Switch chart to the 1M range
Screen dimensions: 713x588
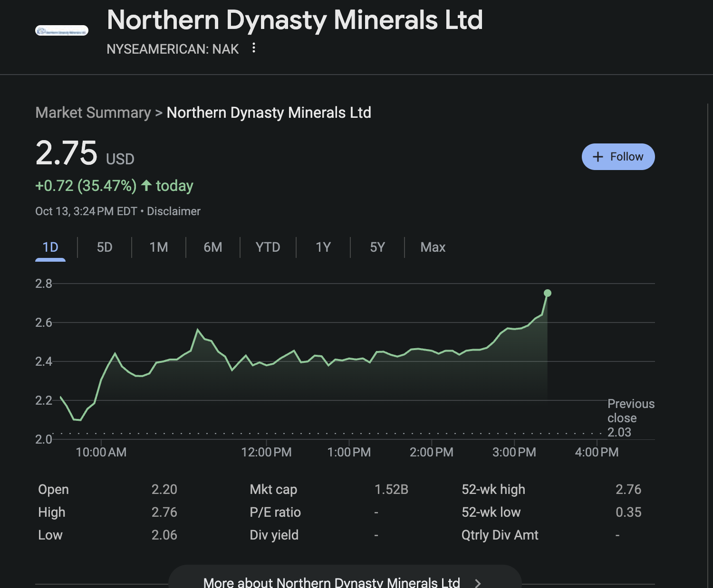pyautogui.click(x=159, y=247)
